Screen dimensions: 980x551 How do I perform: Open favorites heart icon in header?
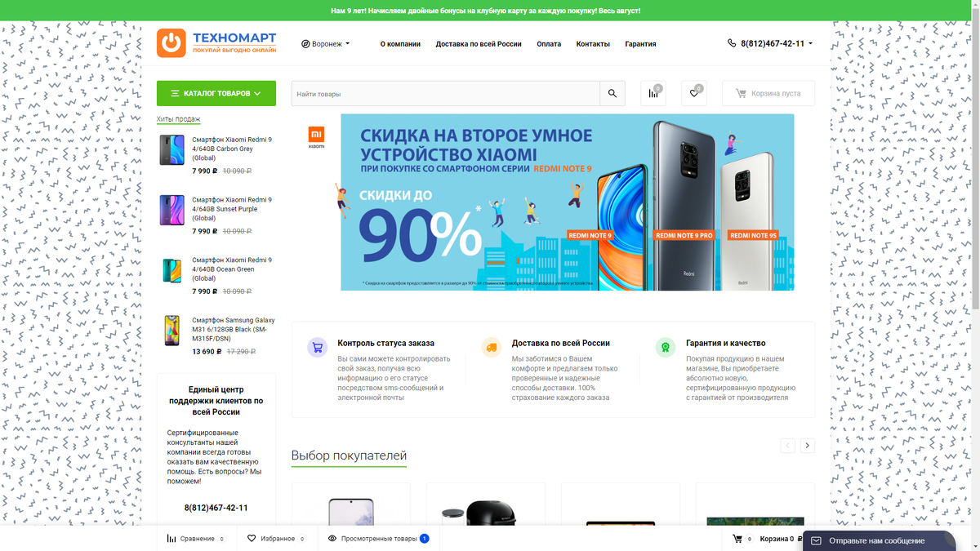[x=693, y=94]
